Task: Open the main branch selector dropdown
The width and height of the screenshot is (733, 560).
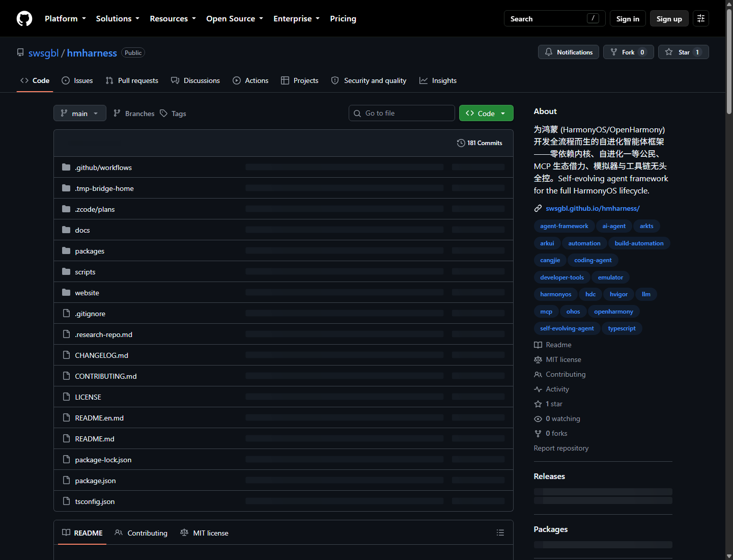Action: 80,113
